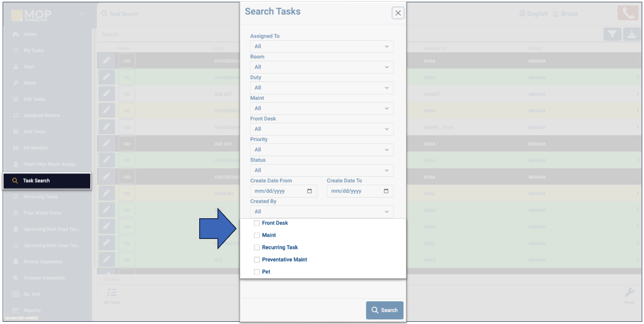Click the download export icon
Viewport: 644px width, 324px height.
click(632, 34)
